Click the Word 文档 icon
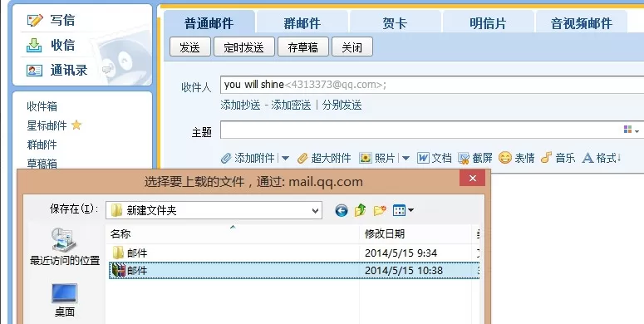This screenshot has height=324, width=644. pyautogui.click(x=423, y=158)
